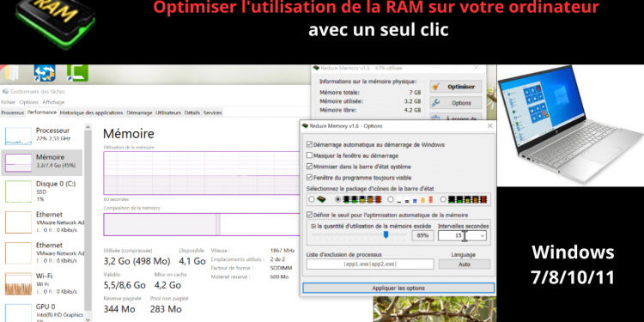The width and height of the screenshot is (644, 322).
Task: Go to the Détails tab
Action: click(x=191, y=112)
